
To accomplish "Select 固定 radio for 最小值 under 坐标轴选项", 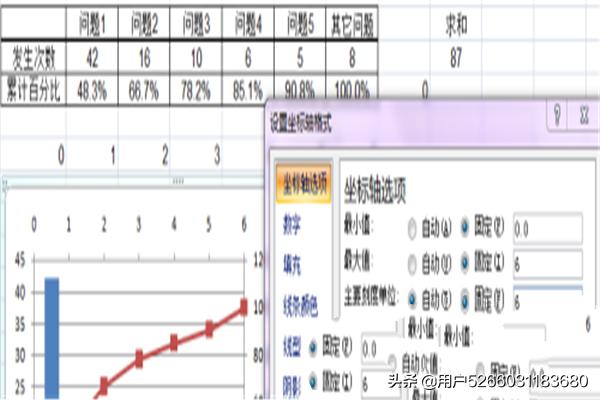I will (463, 229).
